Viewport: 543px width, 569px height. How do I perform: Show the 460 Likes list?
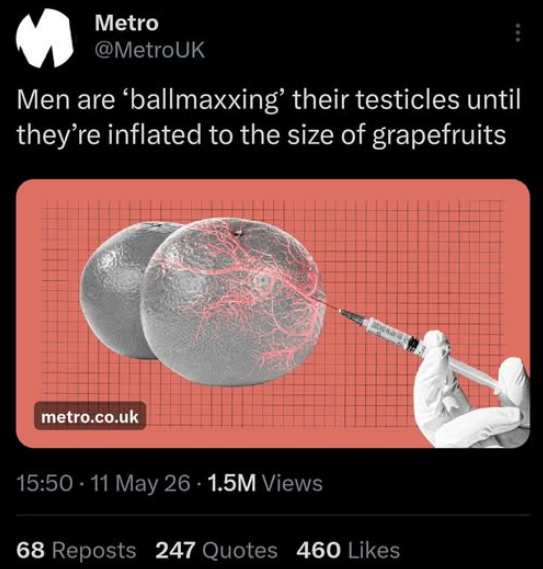348,550
